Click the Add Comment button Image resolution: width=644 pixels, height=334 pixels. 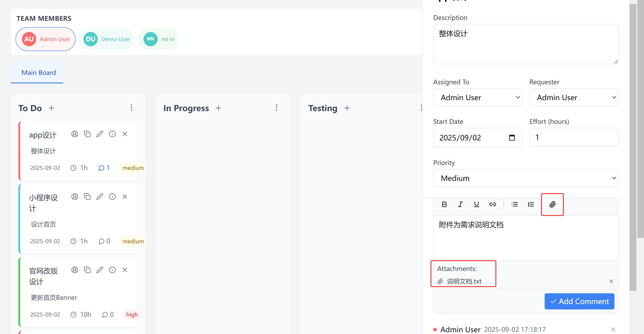click(x=579, y=301)
